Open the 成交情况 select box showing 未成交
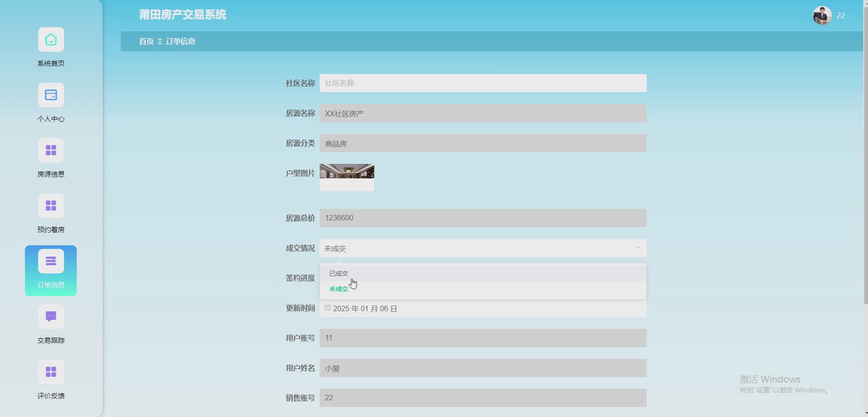Screen dimensions: 868x417 (x=483, y=248)
